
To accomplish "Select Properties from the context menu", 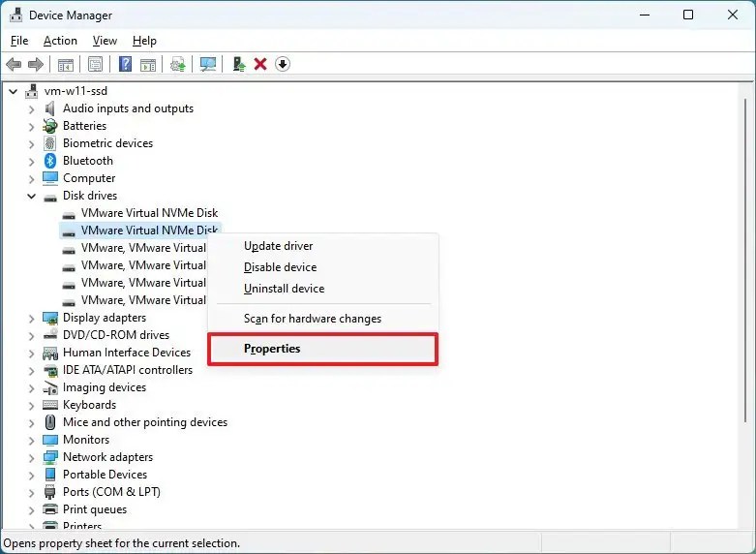I will click(272, 349).
